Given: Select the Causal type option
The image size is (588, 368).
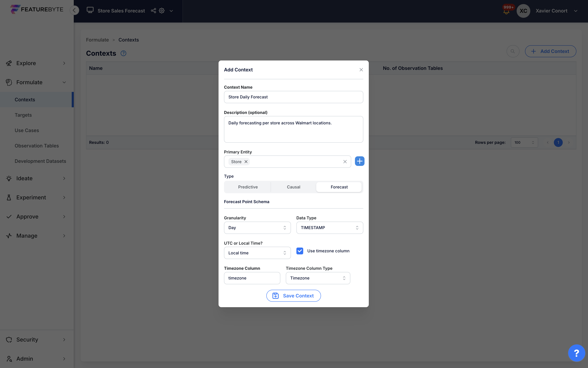Looking at the screenshot, I should pos(293,187).
